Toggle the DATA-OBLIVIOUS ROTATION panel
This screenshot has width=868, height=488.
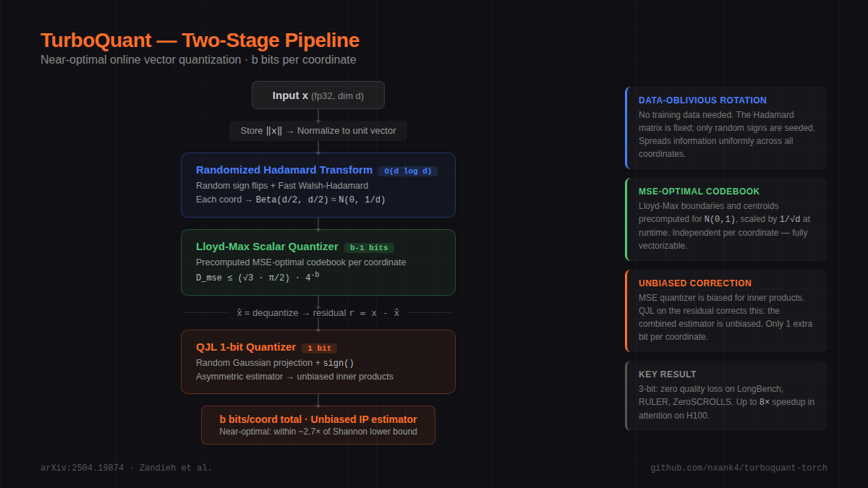click(726, 127)
